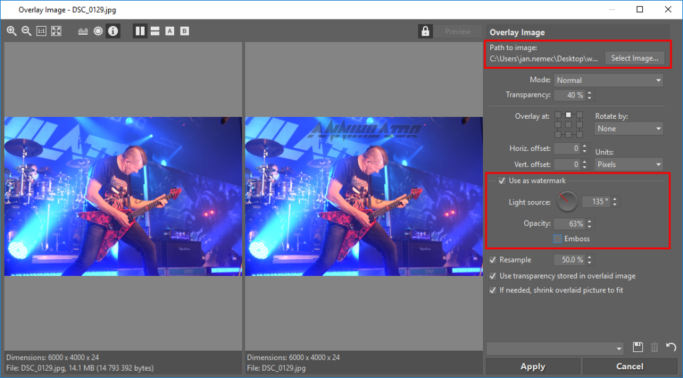Decrease Opacity with the down arrow
Screen dimensions: 683x378
point(590,227)
